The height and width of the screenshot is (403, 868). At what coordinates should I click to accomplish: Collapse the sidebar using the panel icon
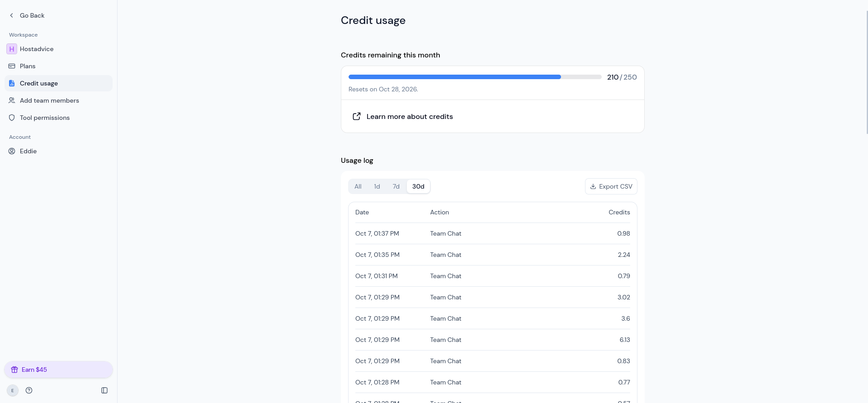coord(104,390)
